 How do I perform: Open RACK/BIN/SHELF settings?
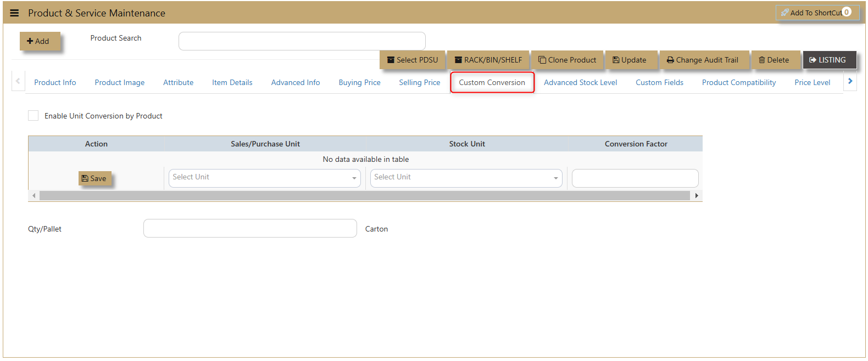coord(488,60)
